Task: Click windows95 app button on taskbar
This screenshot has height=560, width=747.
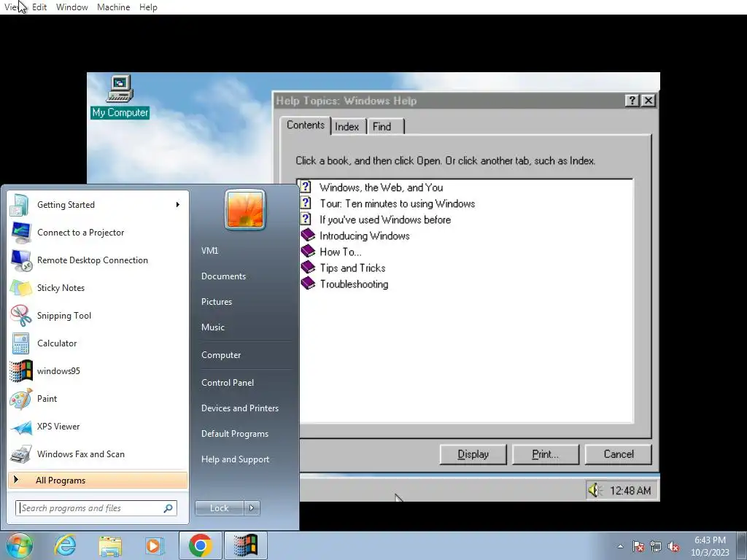Action: tap(245, 545)
